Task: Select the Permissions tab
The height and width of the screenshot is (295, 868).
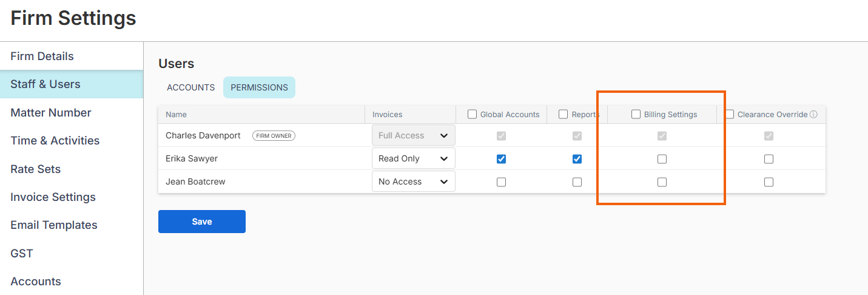Action: (259, 87)
